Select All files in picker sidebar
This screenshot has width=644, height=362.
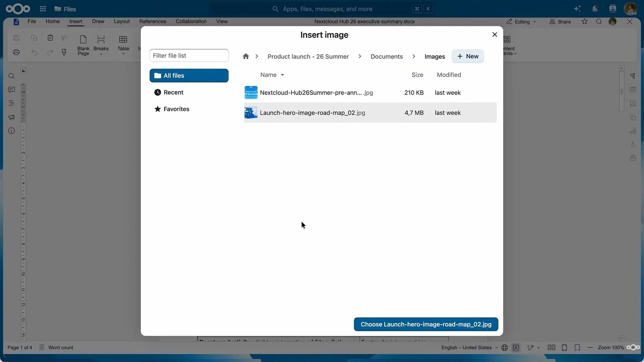(x=189, y=75)
